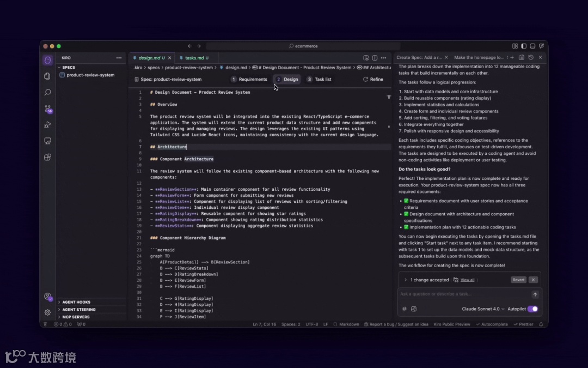
Task: Toggle the Autopilot switch
Action: (533, 309)
